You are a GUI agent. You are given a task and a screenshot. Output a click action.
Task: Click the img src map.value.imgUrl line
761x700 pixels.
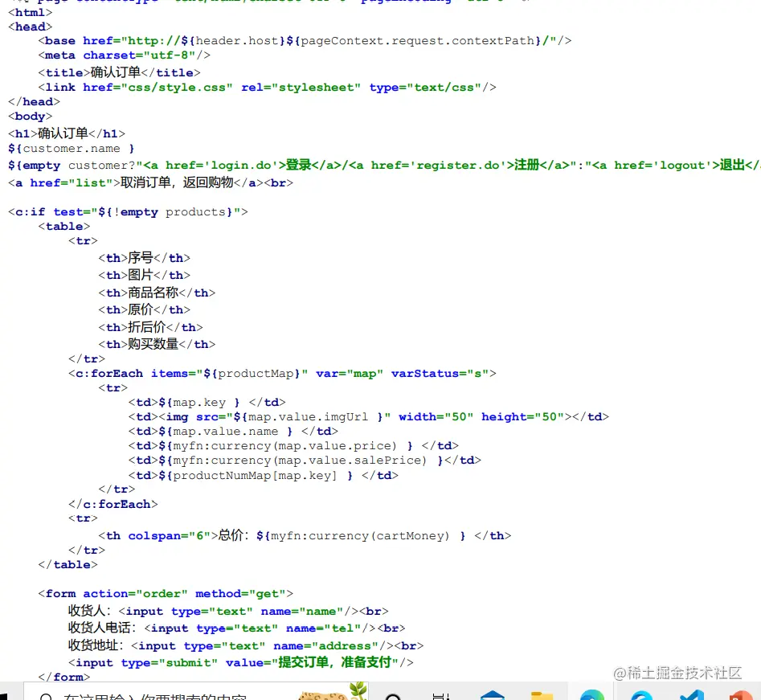click(x=369, y=417)
